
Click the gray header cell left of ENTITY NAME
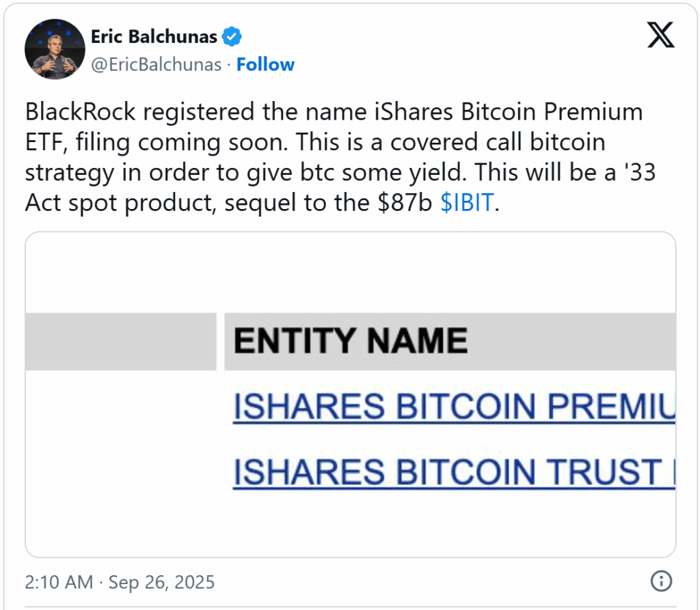coord(120,341)
